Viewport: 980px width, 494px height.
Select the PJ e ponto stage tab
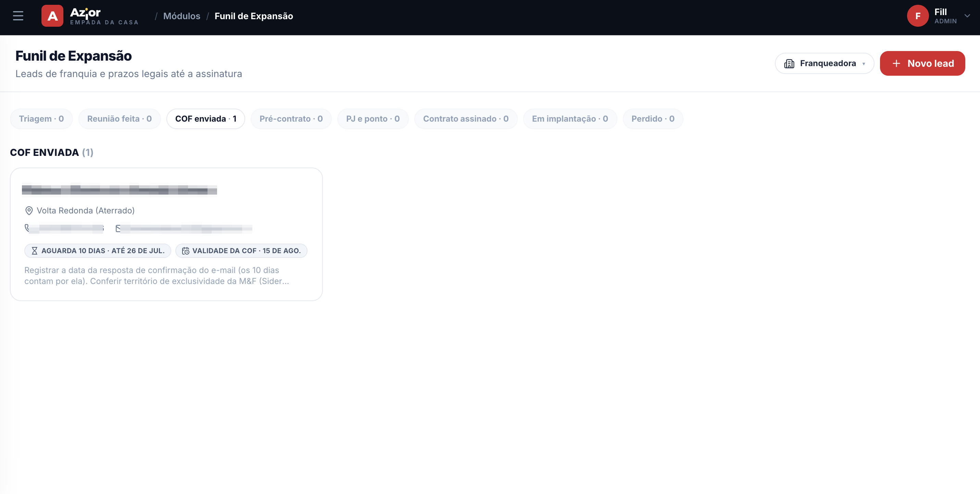coord(373,119)
